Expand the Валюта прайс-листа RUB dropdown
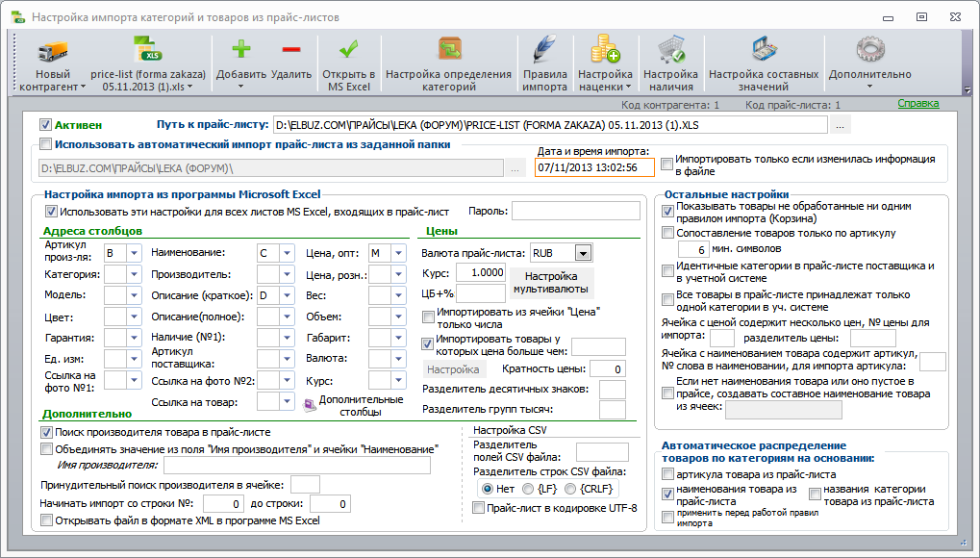 (x=583, y=253)
